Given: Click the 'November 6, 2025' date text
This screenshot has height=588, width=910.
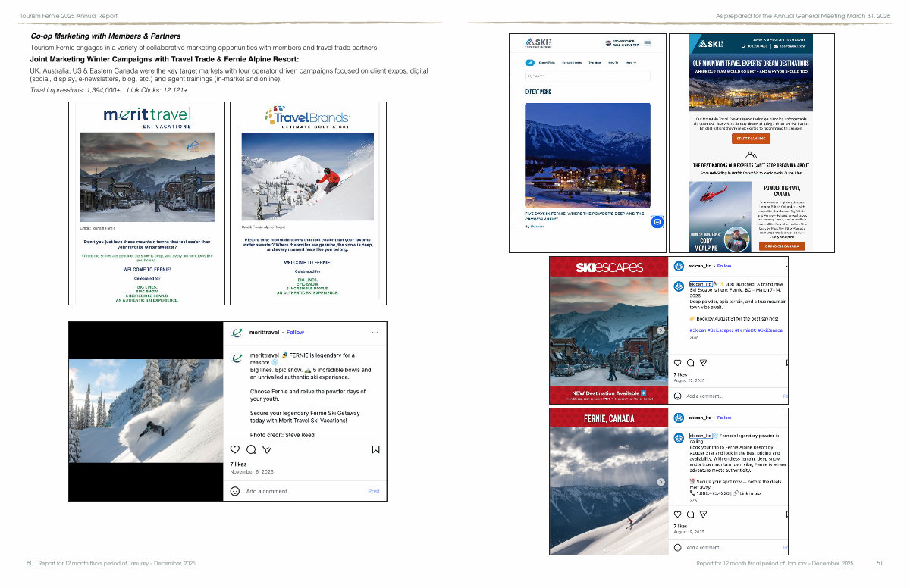Looking at the screenshot, I should (x=252, y=472).
